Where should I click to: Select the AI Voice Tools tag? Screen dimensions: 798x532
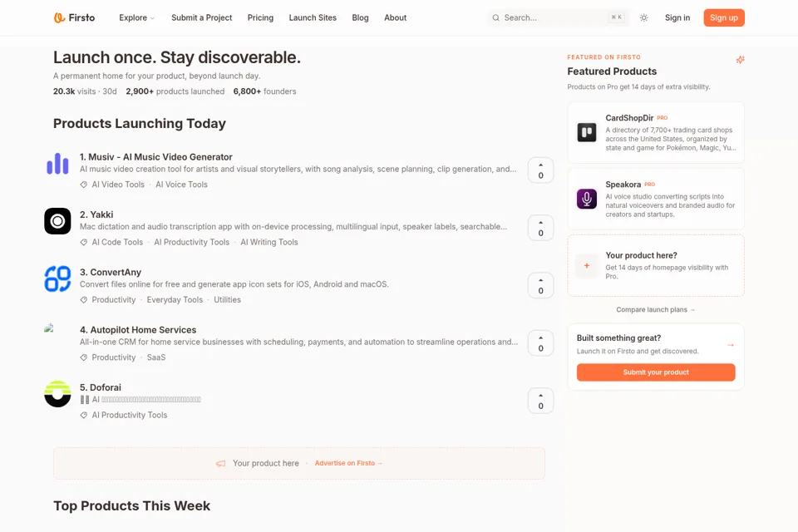181,185
